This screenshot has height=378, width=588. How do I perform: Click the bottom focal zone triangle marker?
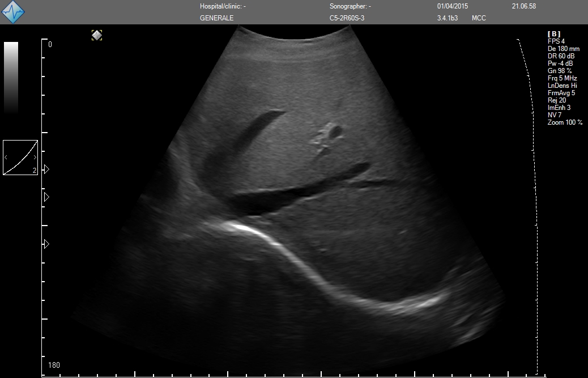coord(46,244)
